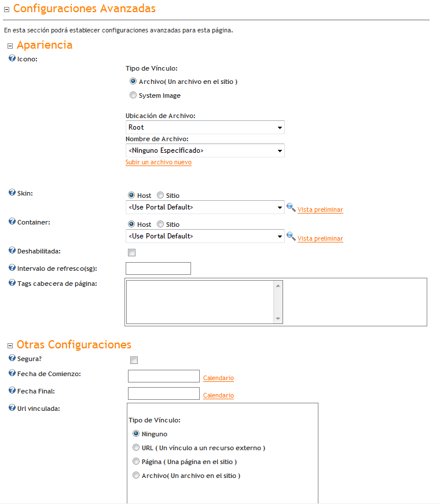Click the help icon beside Skin

point(12,193)
